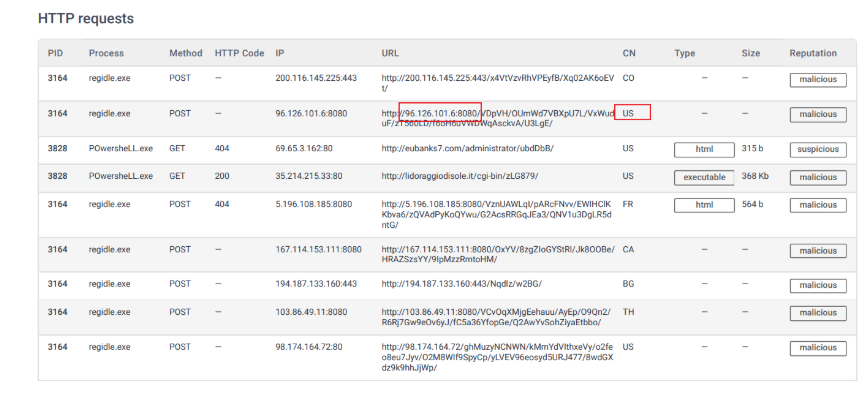Click the 368 Kb size value

point(755,177)
